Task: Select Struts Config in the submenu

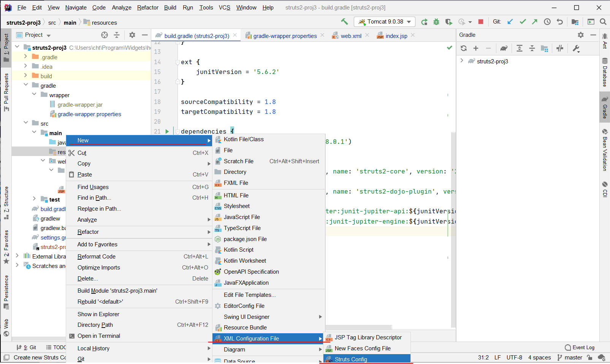Action: [367, 359]
